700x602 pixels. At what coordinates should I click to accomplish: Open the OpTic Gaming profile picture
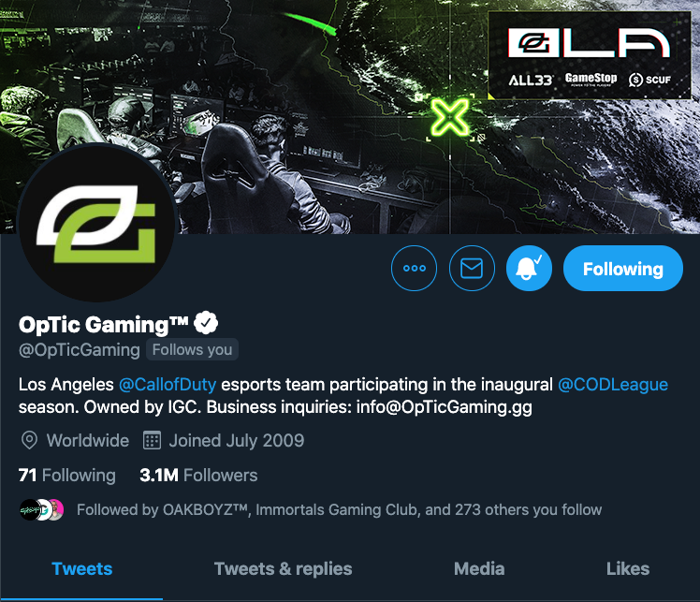[97, 224]
